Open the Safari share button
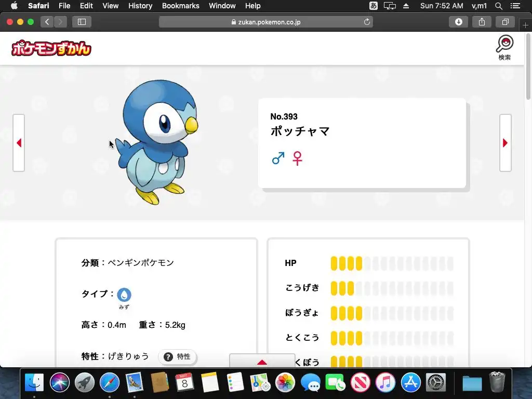The height and width of the screenshot is (399, 532). click(482, 22)
